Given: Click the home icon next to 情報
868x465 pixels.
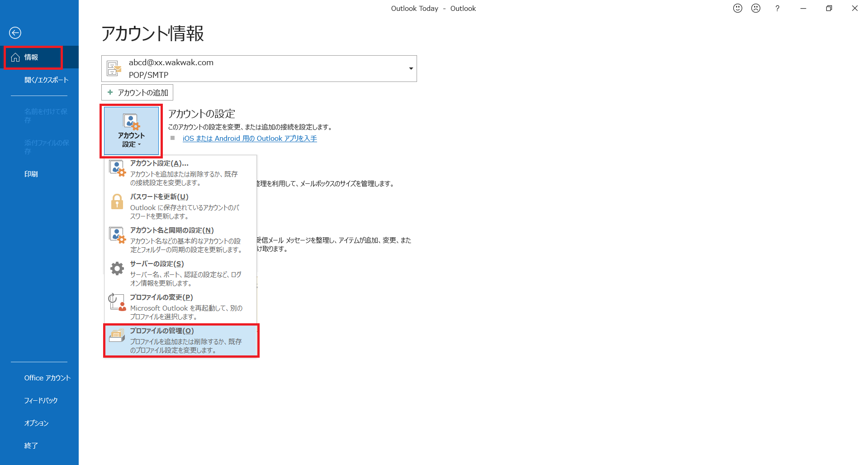Looking at the screenshot, I should (15, 57).
